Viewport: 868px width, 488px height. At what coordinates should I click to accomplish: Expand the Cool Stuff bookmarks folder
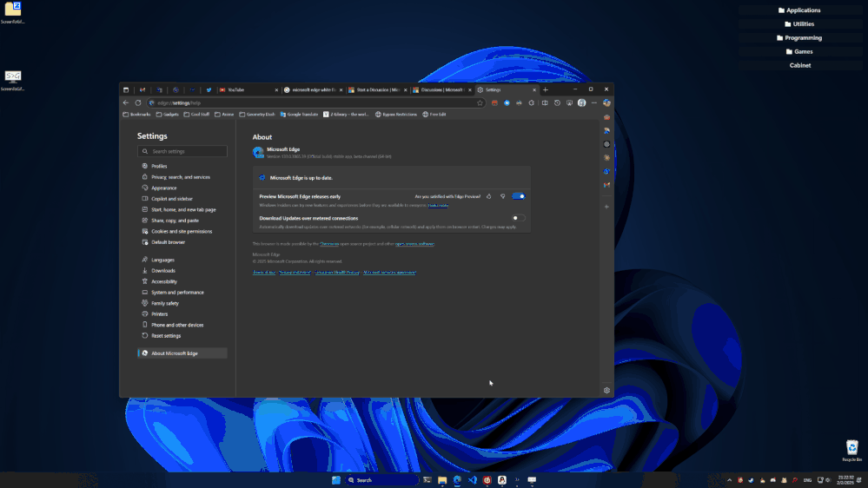[x=196, y=114]
